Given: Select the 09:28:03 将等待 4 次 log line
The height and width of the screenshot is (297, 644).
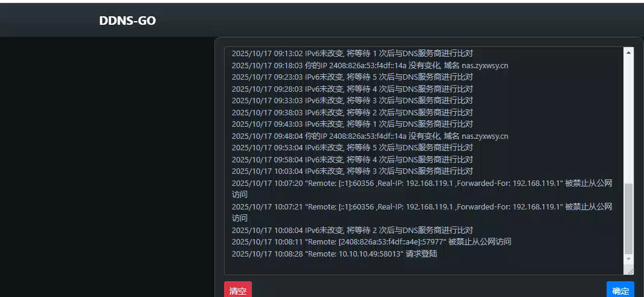Looking at the screenshot, I should coord(352,89).
